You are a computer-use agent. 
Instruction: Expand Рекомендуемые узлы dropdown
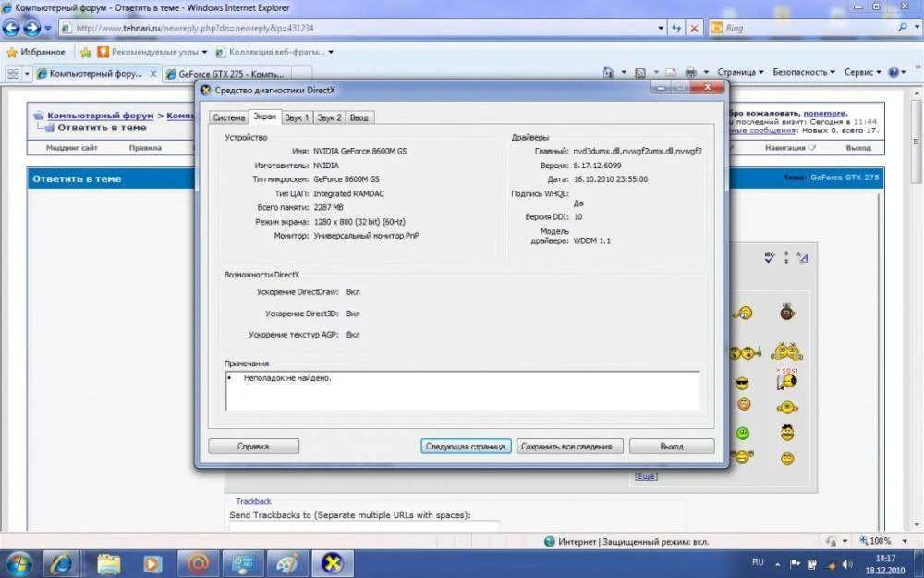coord(204,52)
